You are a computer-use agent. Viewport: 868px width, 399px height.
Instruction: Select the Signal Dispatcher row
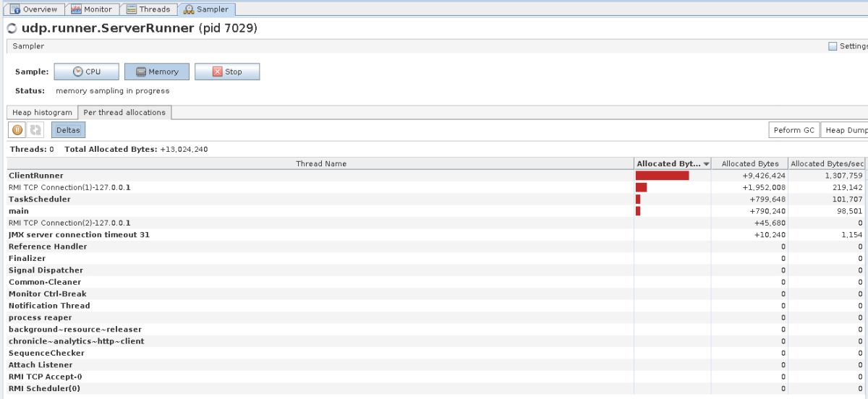(x=437, y=270)
